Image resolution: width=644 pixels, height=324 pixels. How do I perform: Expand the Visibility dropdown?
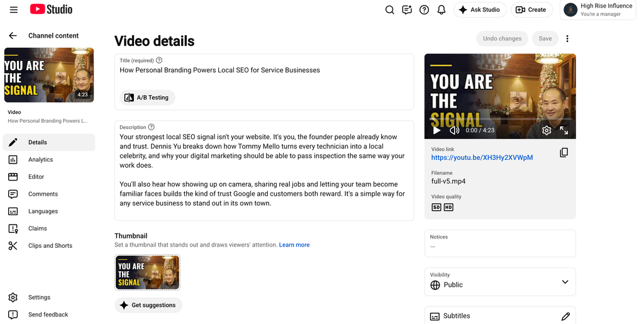point(500,282)
